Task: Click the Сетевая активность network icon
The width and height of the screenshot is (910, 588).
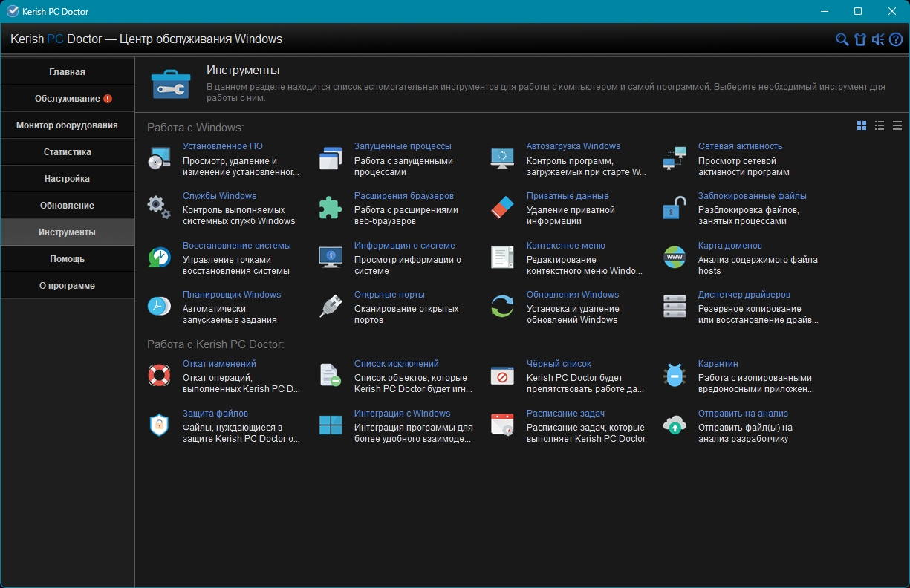Action: tap(675, 159)
